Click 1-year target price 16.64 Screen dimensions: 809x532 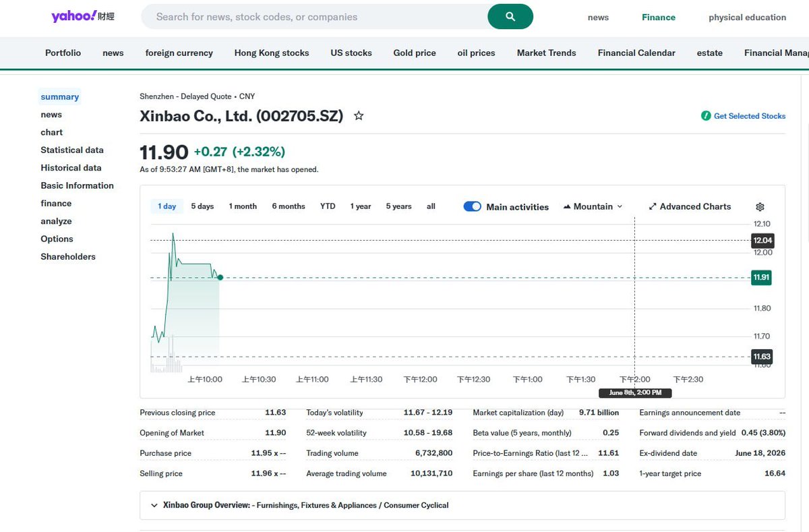(775, 473)
